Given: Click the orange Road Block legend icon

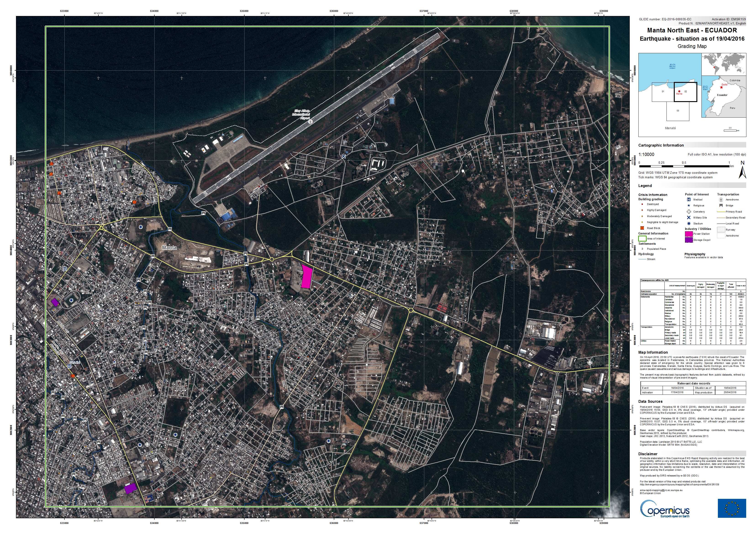Looking at the screenshot, I should (642, 228).
